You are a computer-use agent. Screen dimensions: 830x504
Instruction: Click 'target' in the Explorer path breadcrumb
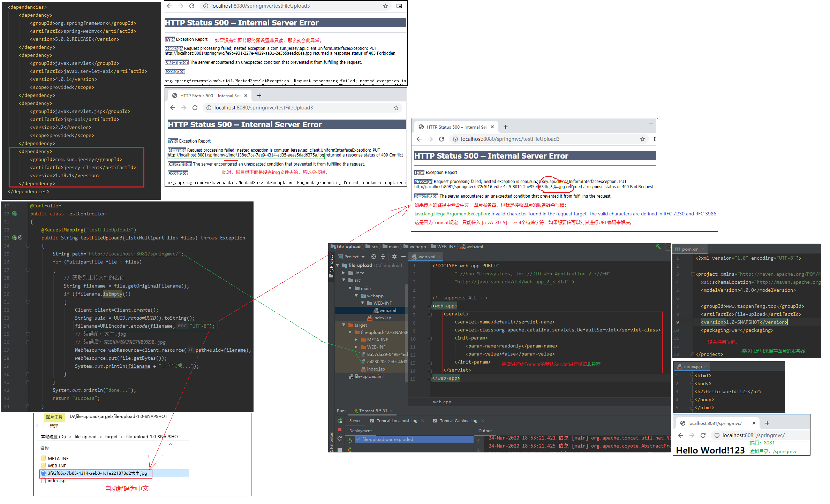coord(111,437)
